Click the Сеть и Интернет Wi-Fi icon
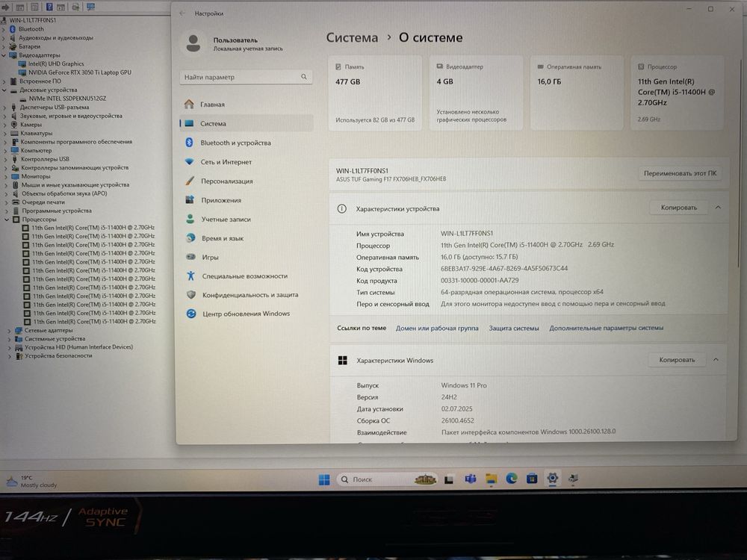747x560 pixels. coord(190,161)
